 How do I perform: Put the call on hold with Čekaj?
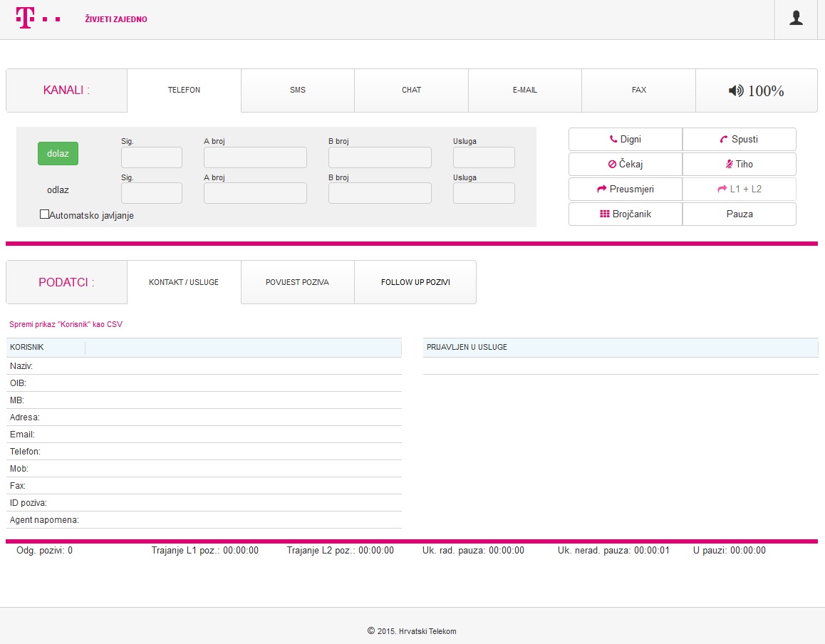pos(625,164)
